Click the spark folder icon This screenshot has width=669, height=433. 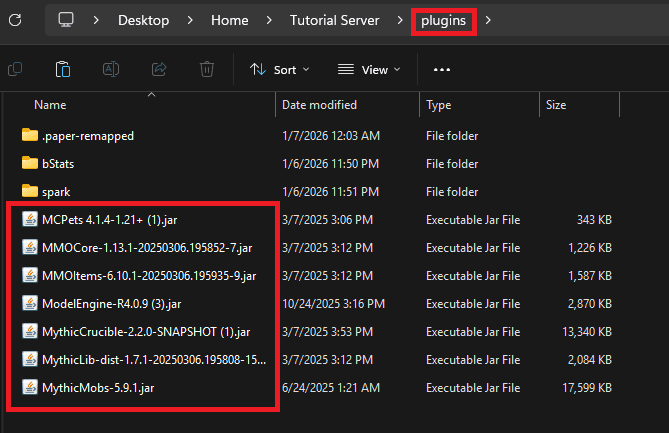(x=30, y=191)
